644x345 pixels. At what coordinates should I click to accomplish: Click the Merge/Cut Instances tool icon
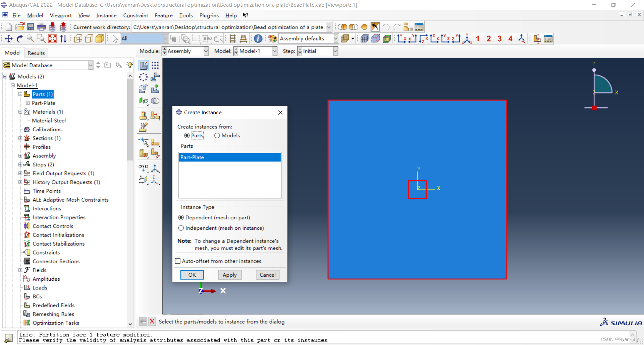click(x=155, y=100)
